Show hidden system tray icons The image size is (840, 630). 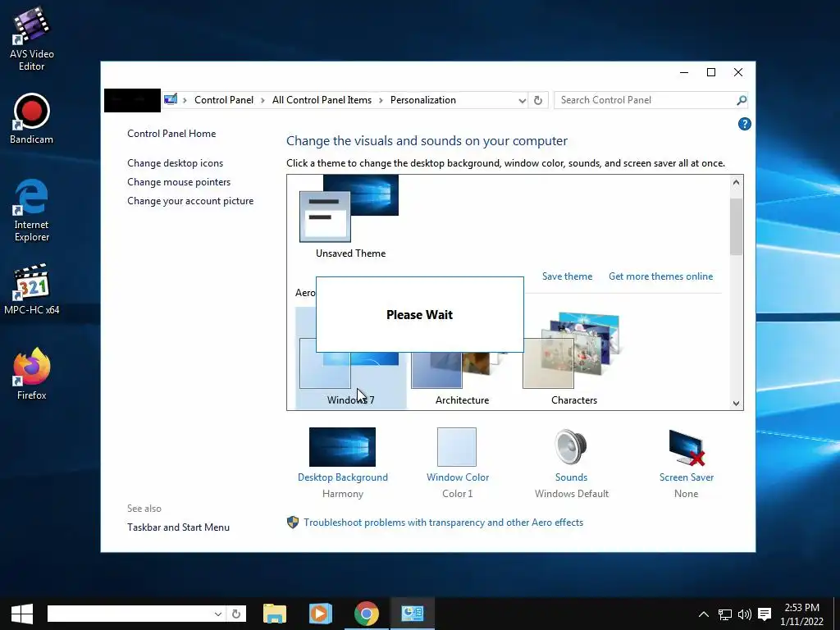pyautogui.click(x=704, y=614)
